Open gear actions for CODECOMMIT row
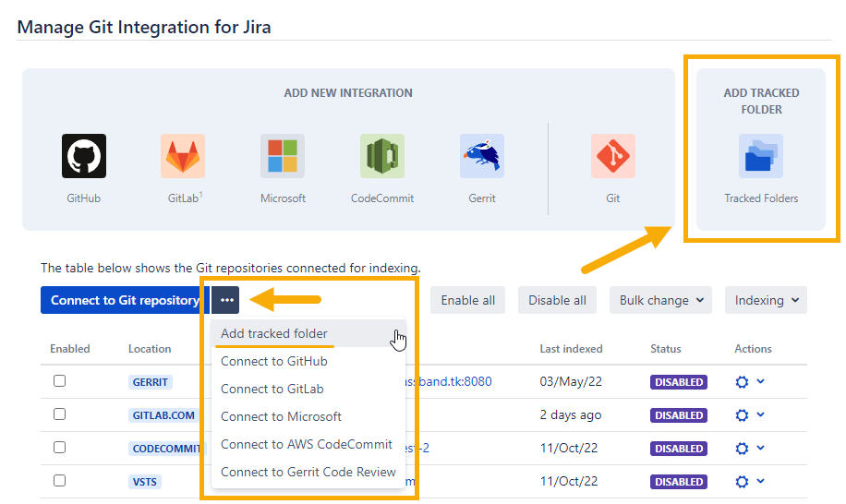 point(742,449)
